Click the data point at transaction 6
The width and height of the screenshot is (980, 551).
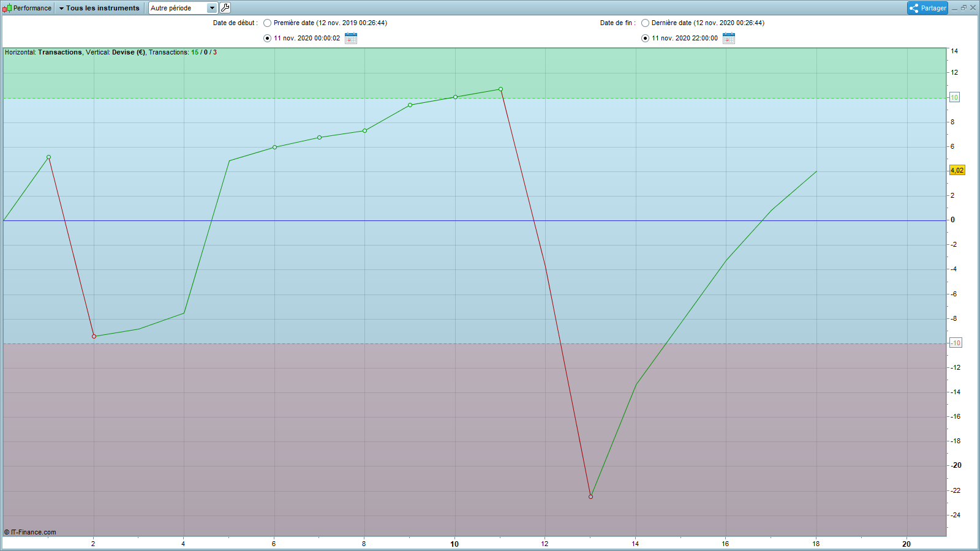coord(274,147)
